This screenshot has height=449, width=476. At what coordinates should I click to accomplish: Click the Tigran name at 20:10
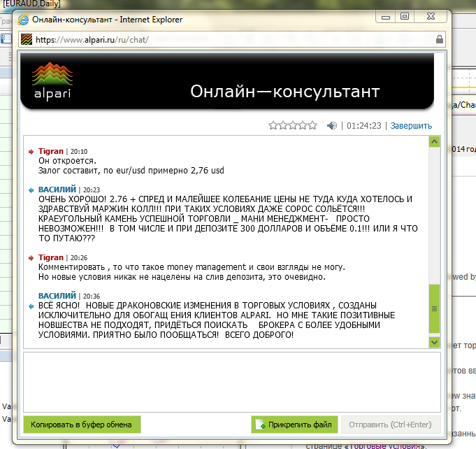coord(51,151)
